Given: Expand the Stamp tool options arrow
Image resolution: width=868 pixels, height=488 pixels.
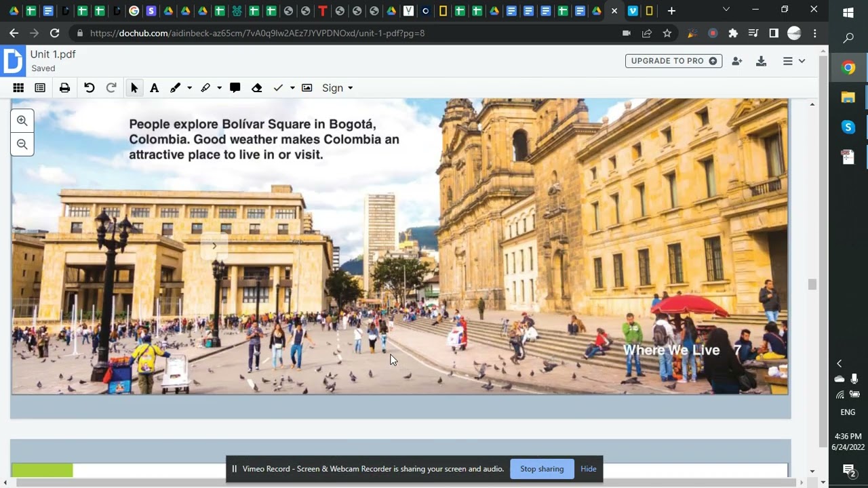Looking at the screenshot, I should (x=292, y=88).
